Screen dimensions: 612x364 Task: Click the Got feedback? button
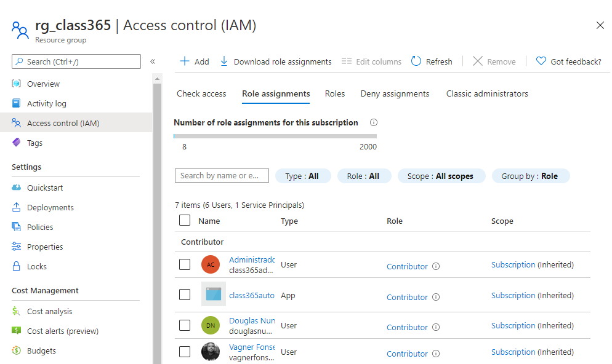coord(568,61)
